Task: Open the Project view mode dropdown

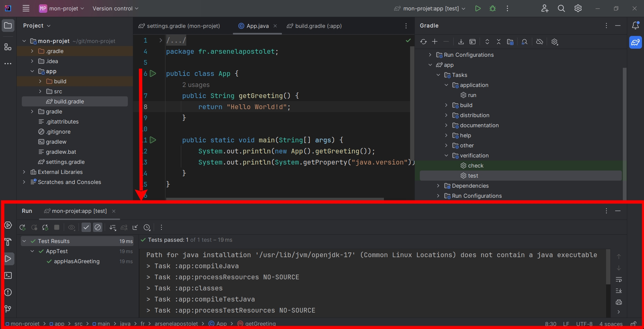Action: click(37, 26)
